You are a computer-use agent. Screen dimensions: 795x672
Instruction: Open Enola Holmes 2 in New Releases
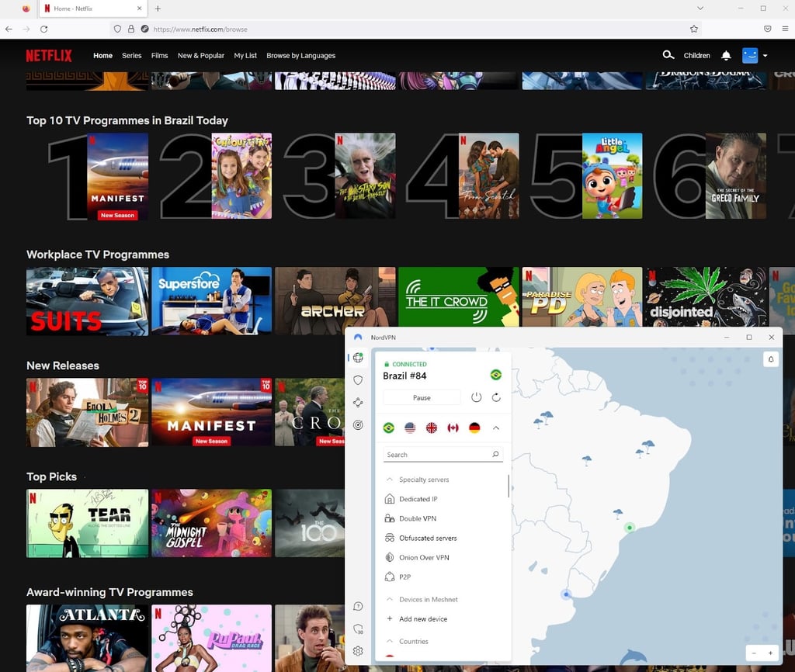tap(87, 412)
